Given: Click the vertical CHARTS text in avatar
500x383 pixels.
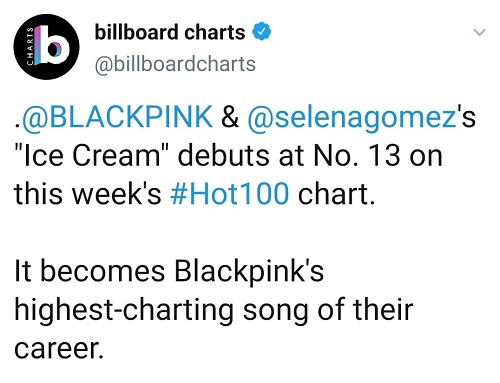Looking at the screenshot, I should (30, 47).
